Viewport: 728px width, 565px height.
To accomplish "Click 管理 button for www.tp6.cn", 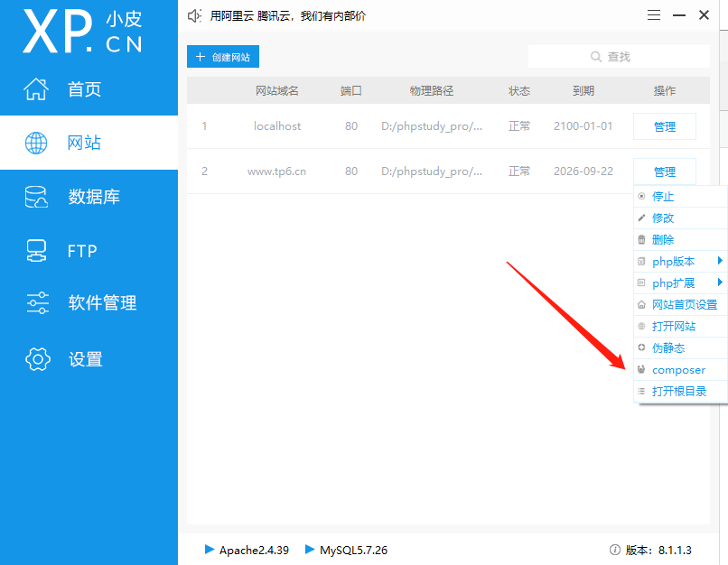I will [x=665, y=171].
